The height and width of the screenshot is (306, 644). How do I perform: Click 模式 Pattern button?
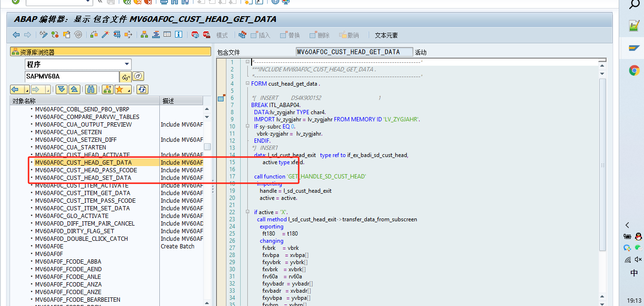(x=222, y=35)
